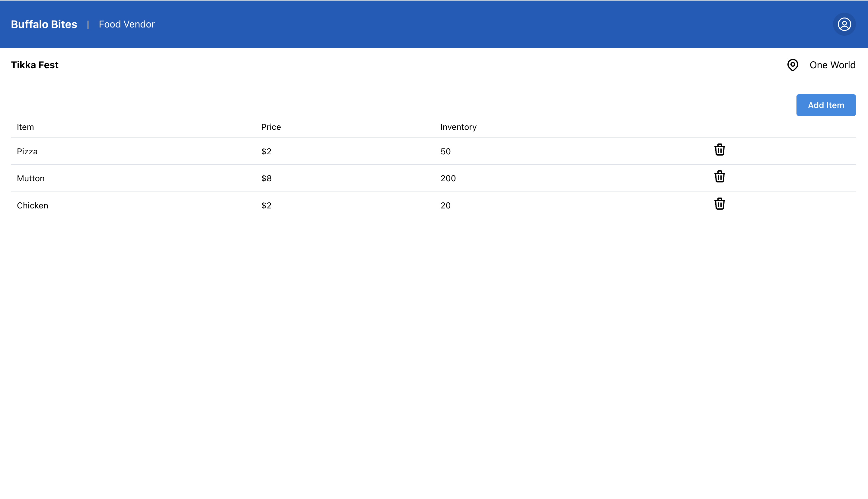The height and width of the screenshot is (499, 868).
Task: Click the Mutton price $8
Action: click(x=266, y=179)
